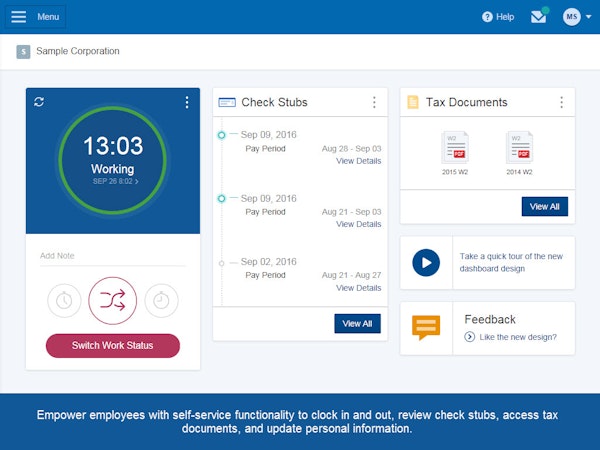This screenshot has width=600, height=450.
Task: Click the Feedback heading
Action: click(x=490, y=320)
